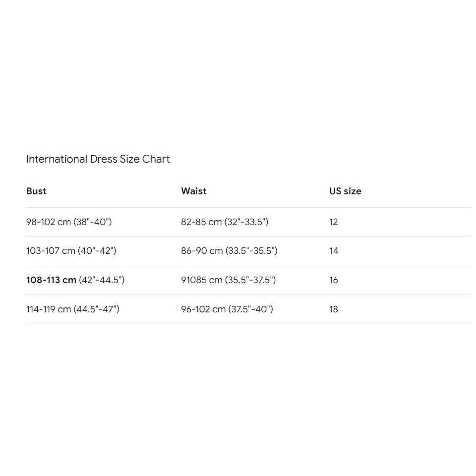Select the 103-107 cm bust cell
The image size is (476, 476).
pos(71,251)
